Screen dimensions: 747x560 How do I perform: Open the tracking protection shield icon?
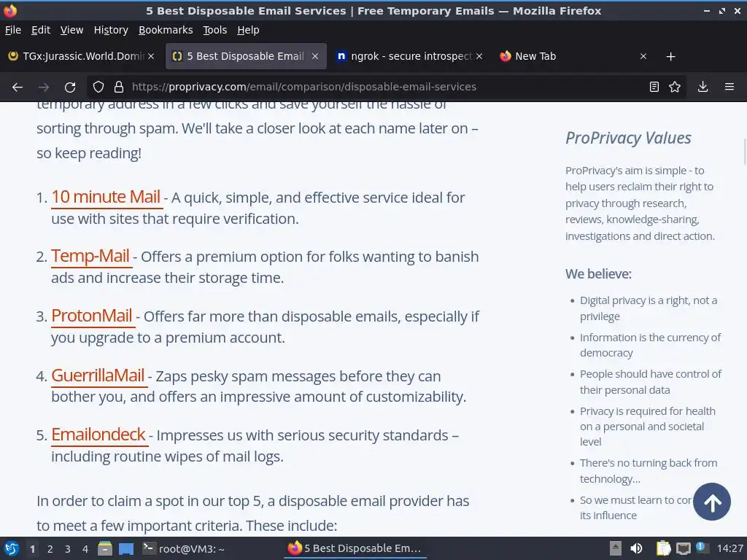pyautogui.click(x=98, y=87)
